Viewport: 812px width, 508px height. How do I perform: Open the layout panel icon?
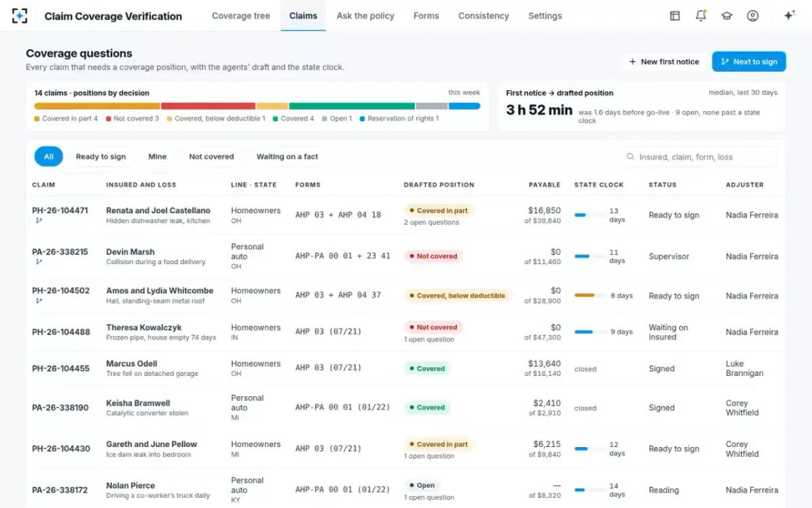pyautogui.click(x=675, y=16)
